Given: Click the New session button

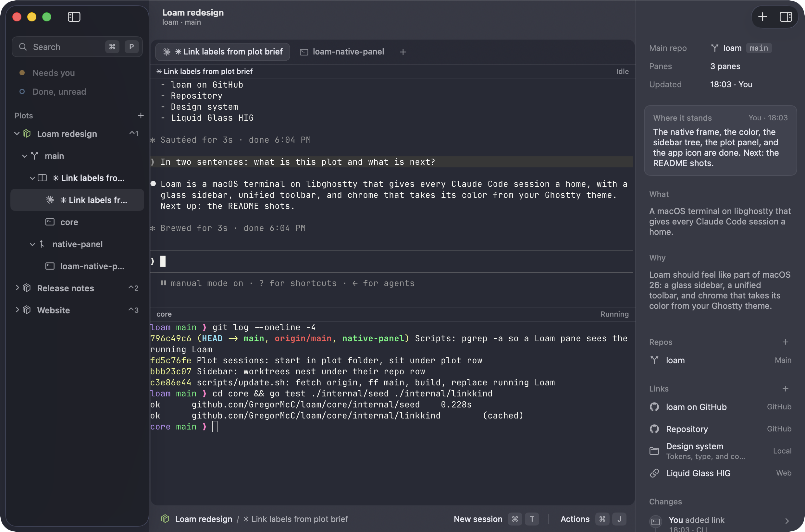Looking at the screenshot, I should pos(478,519).
